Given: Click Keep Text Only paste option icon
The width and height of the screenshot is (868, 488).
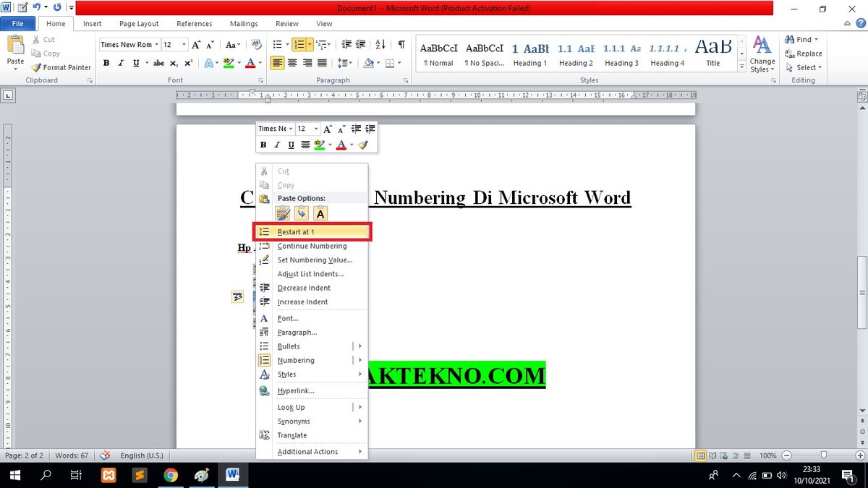Looking at the screenshot, I should [x=320, y=213].
